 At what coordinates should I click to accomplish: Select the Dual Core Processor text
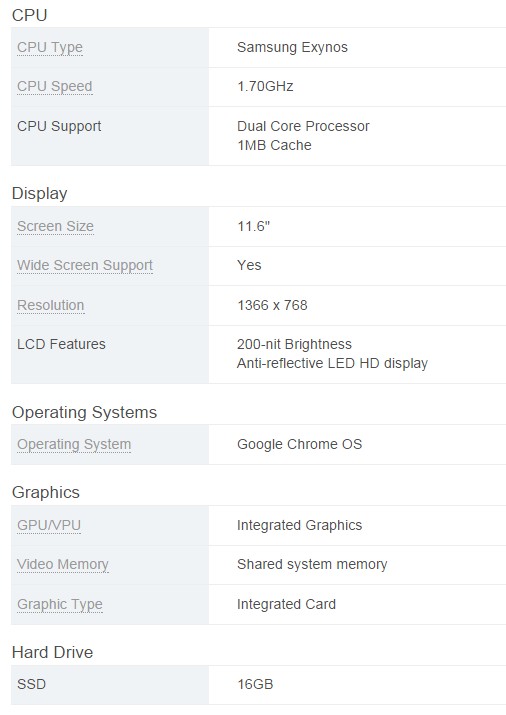point(303,126)
